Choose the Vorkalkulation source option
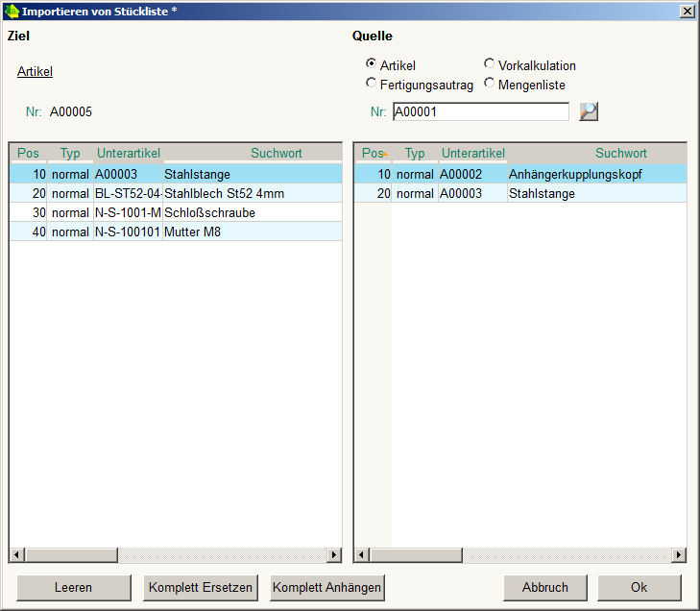The width and height of the screenshot is (700, 611). click(x=490, y=64)
